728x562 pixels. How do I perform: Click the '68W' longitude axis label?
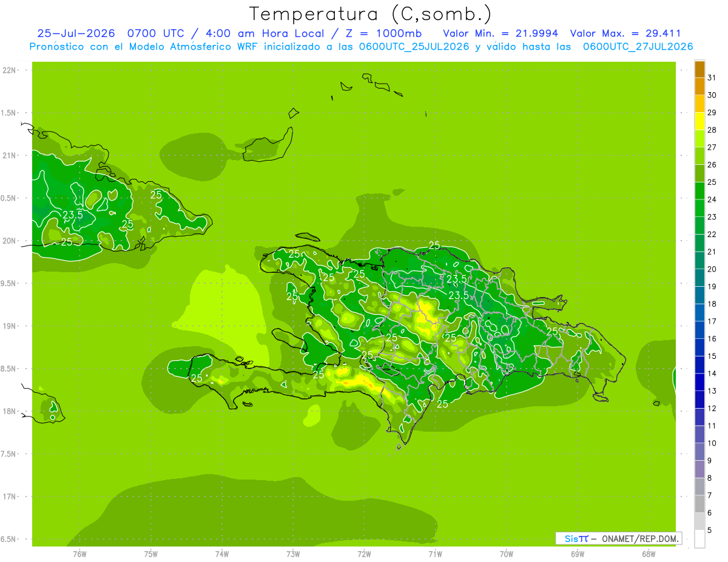[x=649, y=554]
